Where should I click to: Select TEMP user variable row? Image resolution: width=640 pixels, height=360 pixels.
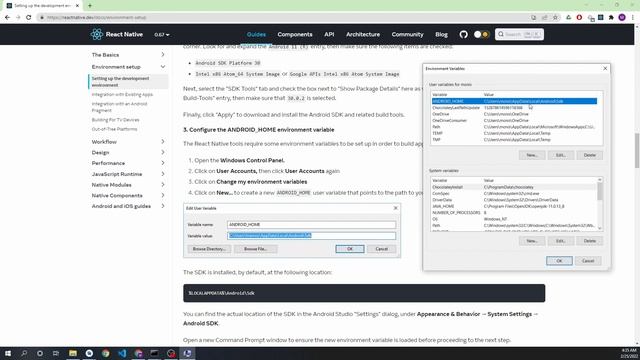click(x=514, y=133)
